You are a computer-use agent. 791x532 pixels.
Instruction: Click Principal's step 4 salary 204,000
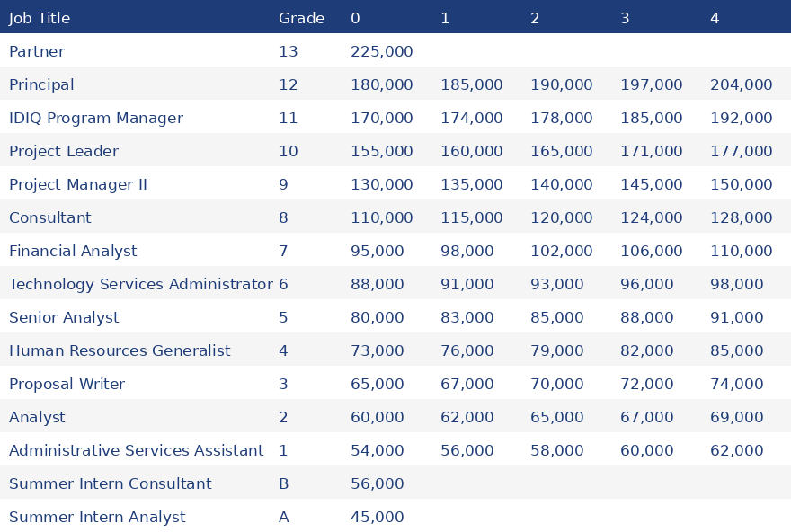pos(741,84)
